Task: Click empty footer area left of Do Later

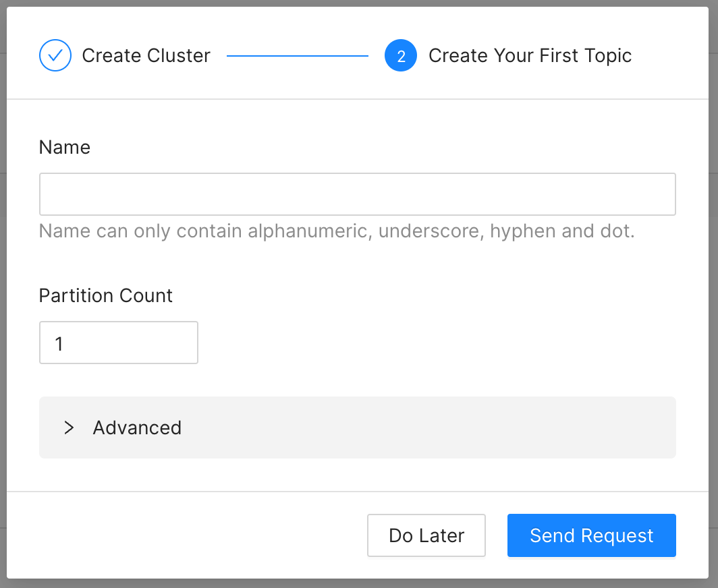Action: [x=189, y=535]
